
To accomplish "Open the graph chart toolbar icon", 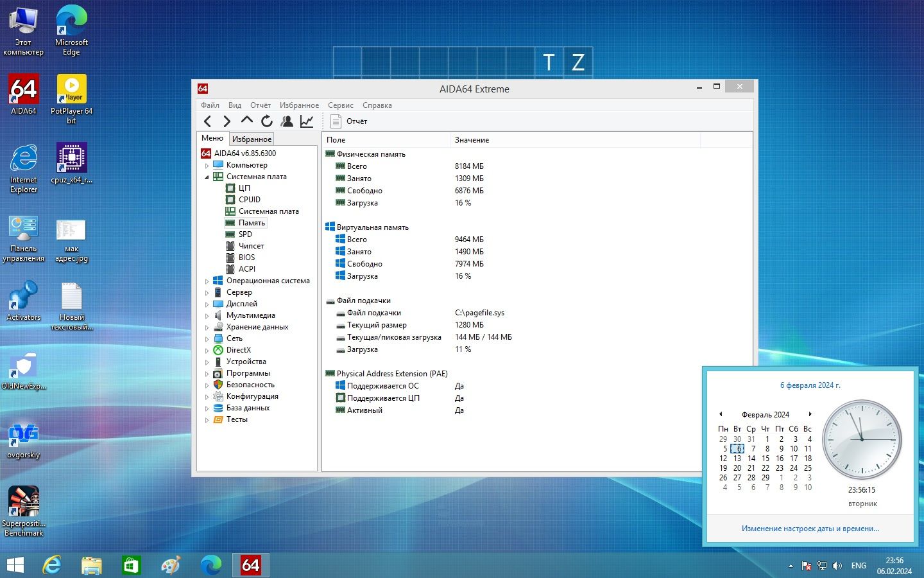I will coord(307,121).
